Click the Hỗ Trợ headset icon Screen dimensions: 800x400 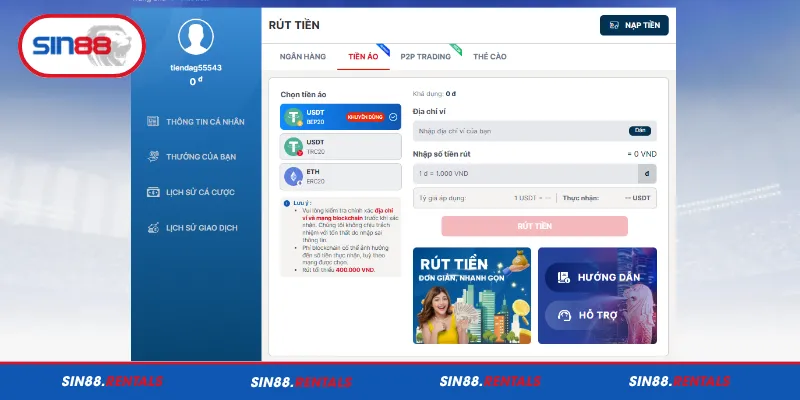pyautogui.click(x=564, y=315)
